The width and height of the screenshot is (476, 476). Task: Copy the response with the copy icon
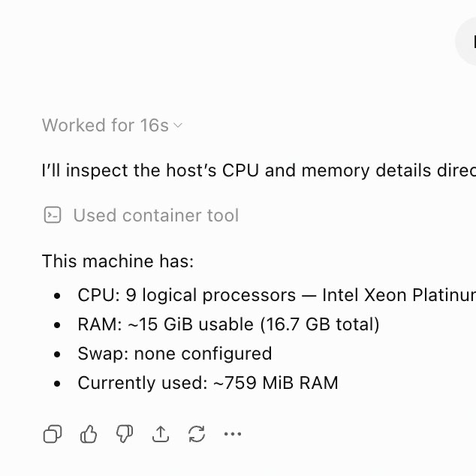pyautogui.click(x=53, y=434)
